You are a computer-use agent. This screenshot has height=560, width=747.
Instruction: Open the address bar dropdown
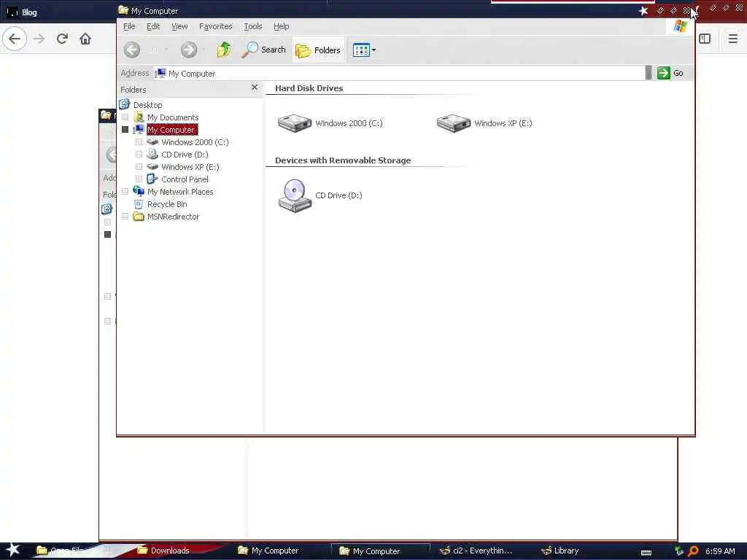click(649, 73)
